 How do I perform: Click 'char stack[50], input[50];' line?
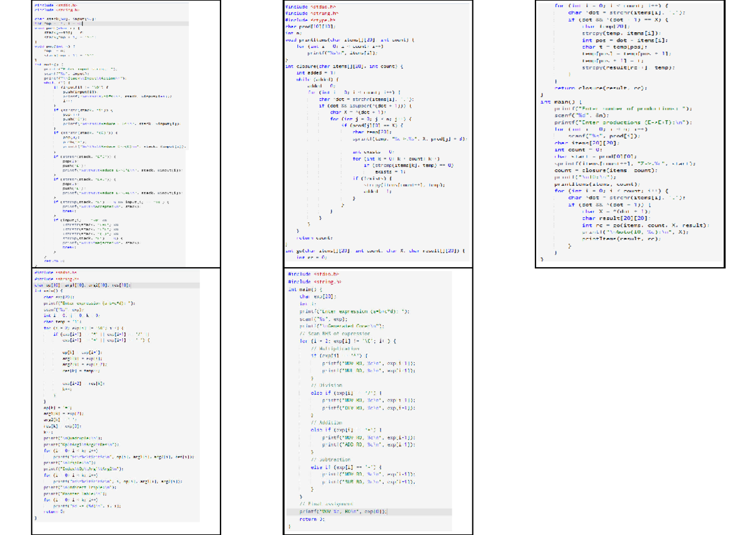click(66, 19)
